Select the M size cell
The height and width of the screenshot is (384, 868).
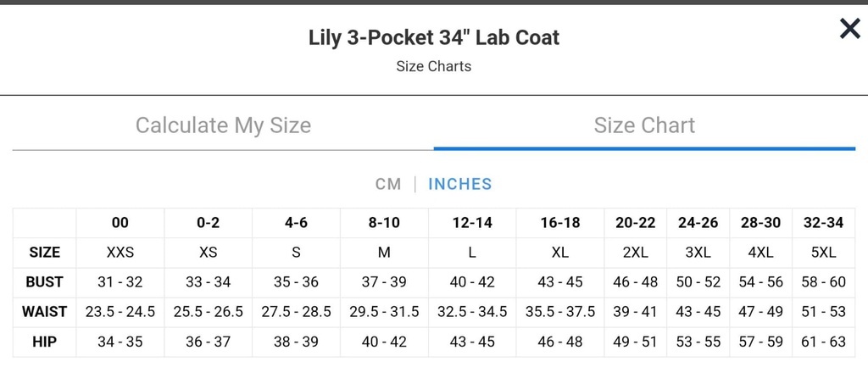point(384,253)
